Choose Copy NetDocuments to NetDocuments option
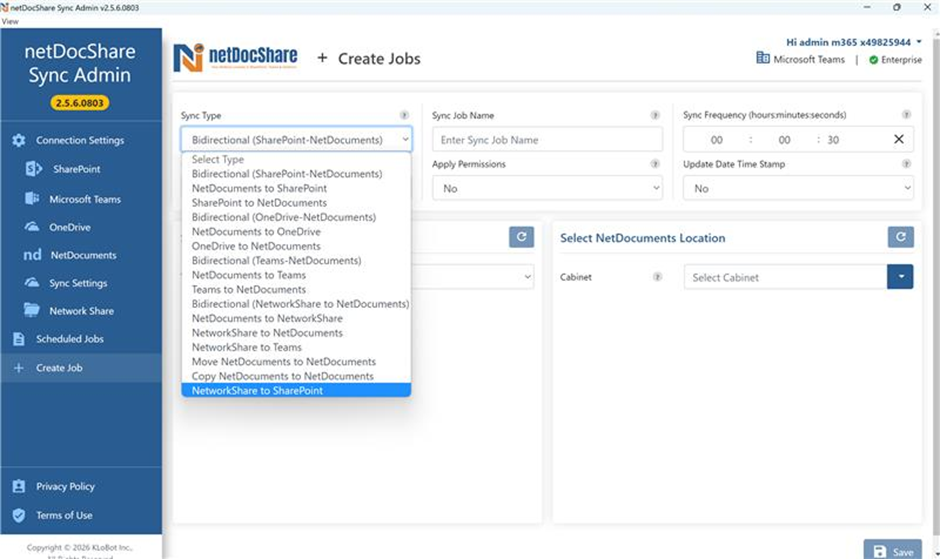940x559 pixels. click(x=296, y=376)
